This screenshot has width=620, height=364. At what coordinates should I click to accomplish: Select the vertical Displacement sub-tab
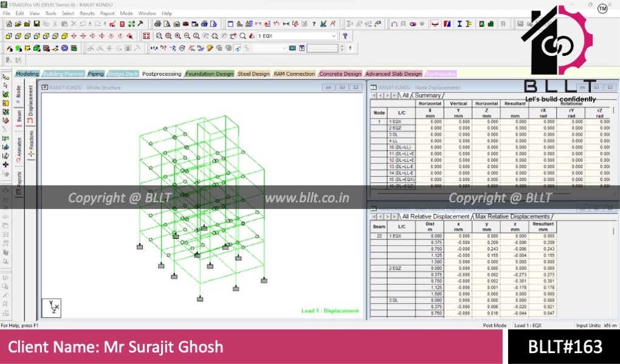tap(30, 104)
